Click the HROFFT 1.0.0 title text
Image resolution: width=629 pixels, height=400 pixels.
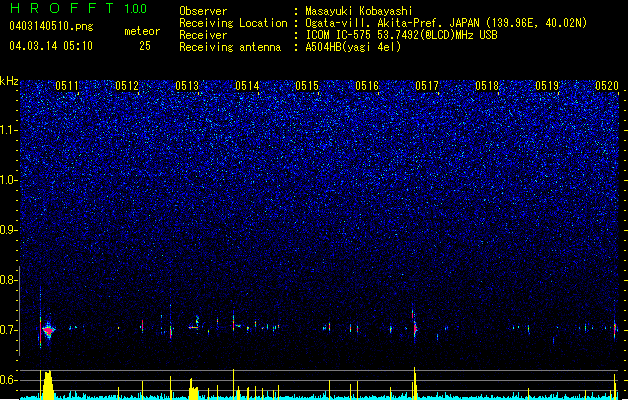coord(78,8)
